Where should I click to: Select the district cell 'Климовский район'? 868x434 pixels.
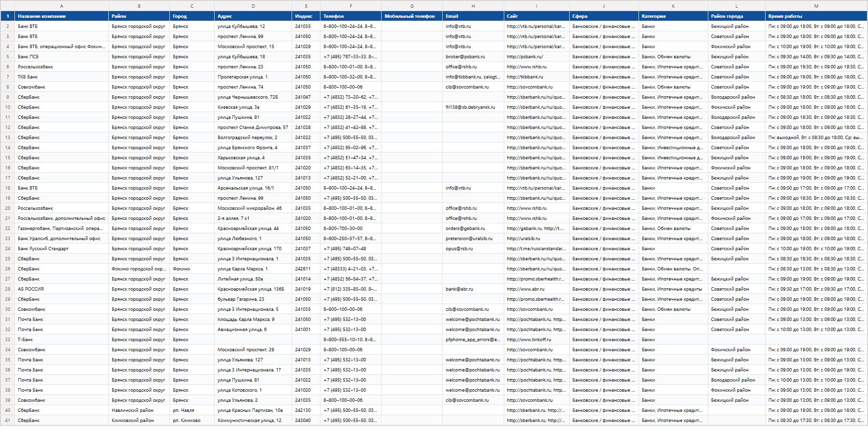pyautogui.click(x=139, y=421)
